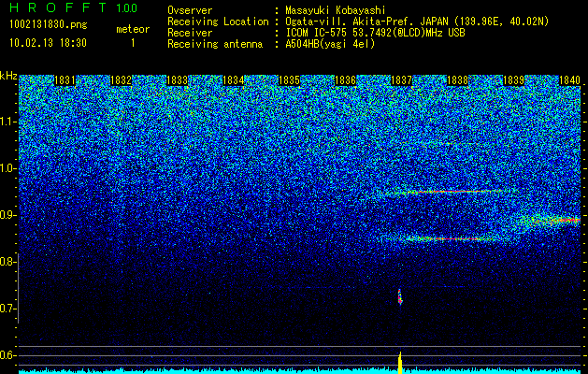Screen dimensions: 588x374
Task: Click the 1836 time marker
Action: [345, 80]
